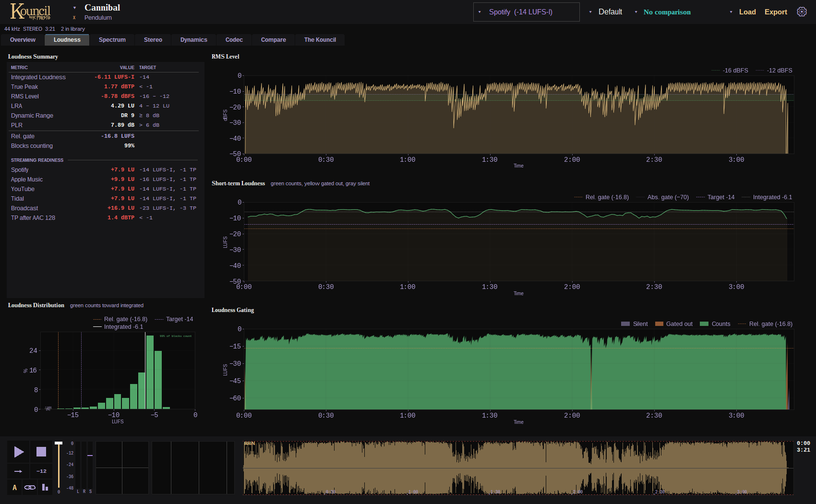
Task: Click the TP after AAC 128 row
Action: (103, 218)
